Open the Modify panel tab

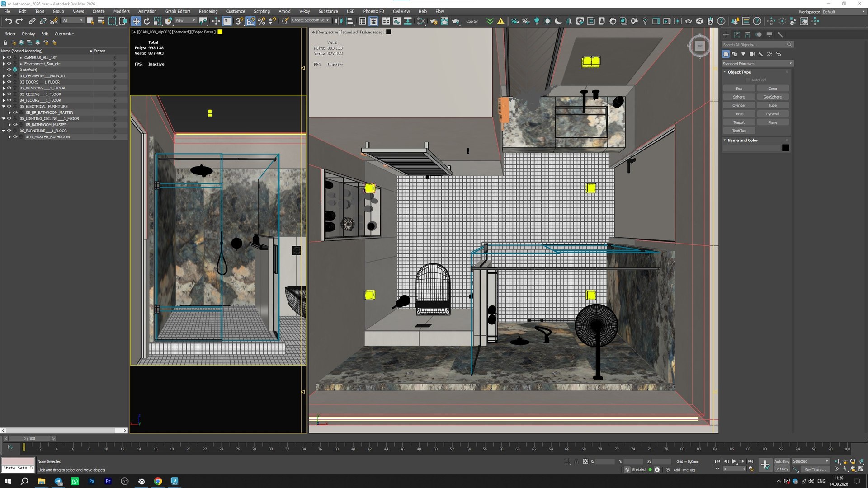[x=737, y=34]
